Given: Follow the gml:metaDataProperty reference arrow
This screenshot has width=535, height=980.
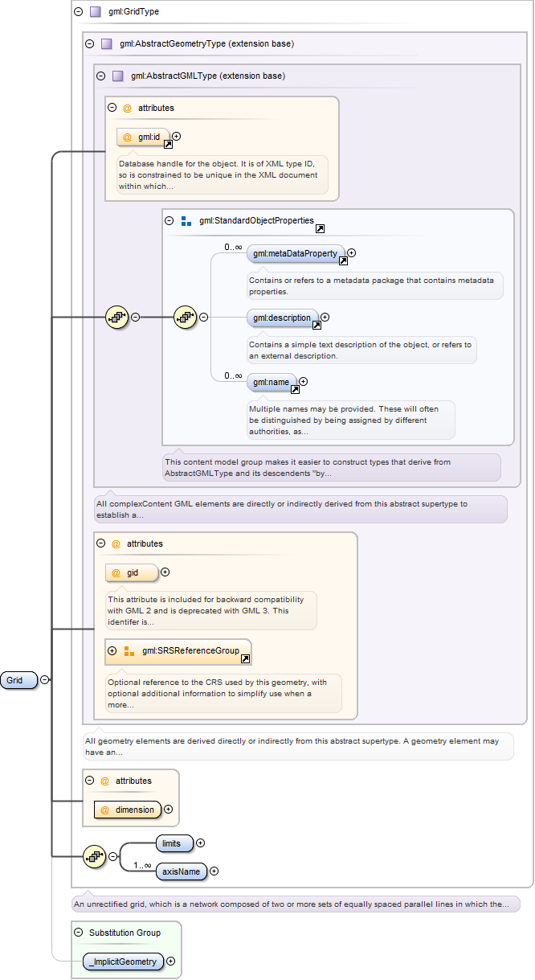Looking at the screenshot, I should (343, 261).
